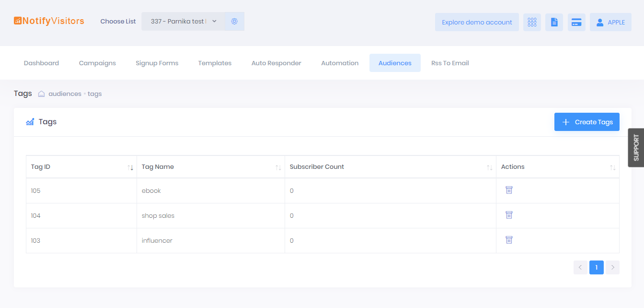Click subscriber count of influencer row
The image size is (644, 308).
[391, 241]
